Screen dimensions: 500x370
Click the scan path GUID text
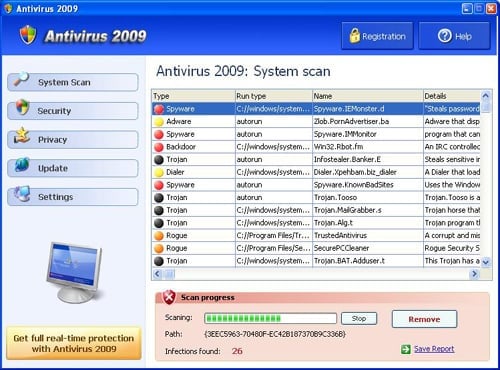tap(275, 334)
